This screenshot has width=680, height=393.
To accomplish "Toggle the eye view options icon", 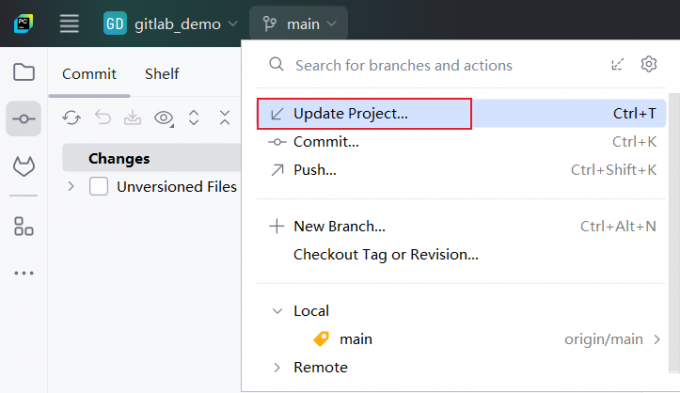I will point(163,118).
